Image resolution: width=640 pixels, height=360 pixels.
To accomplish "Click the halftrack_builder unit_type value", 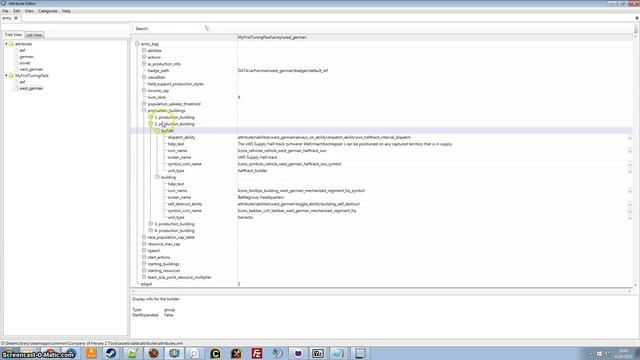I will click(x=253, y=171).
